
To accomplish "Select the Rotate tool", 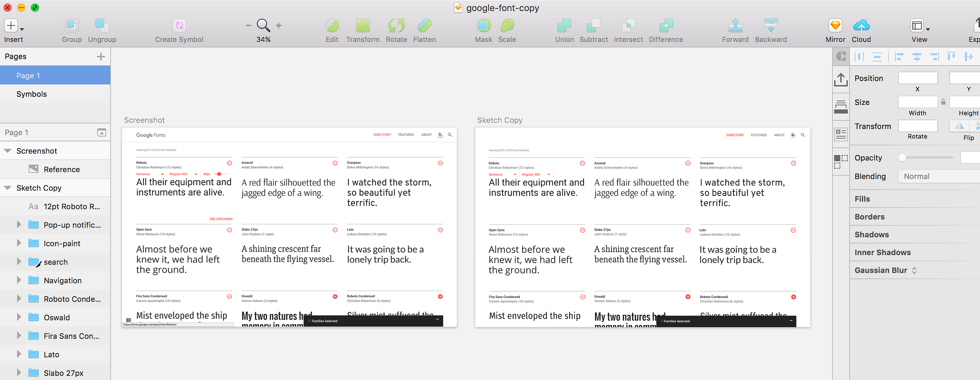I will pyautogui.click(x=397, y=26).
